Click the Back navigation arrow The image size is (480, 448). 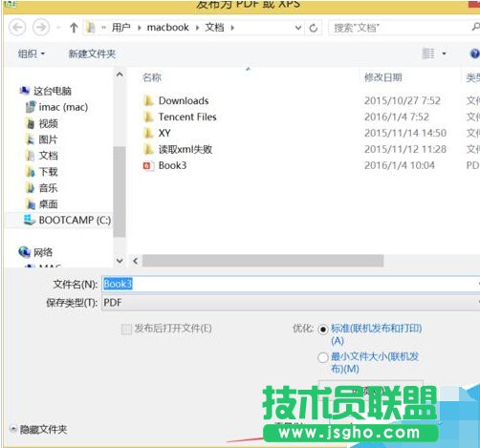point(17,28)
